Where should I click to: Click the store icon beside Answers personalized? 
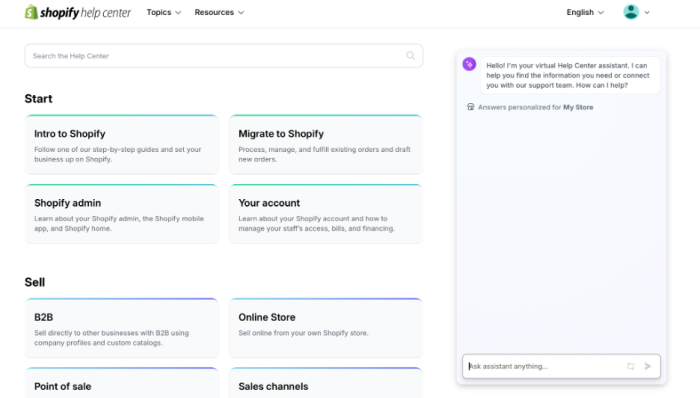(x=470, y=107)
